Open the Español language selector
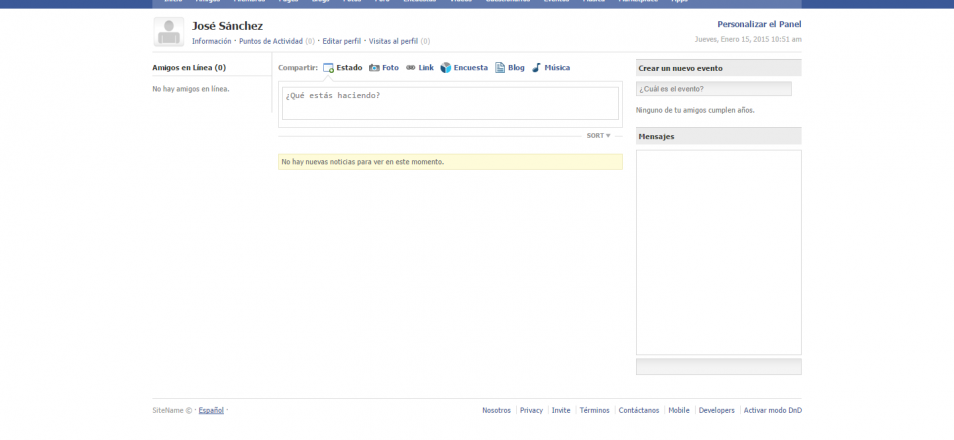This screenshot has height=440, width=954. coord(211,410)
